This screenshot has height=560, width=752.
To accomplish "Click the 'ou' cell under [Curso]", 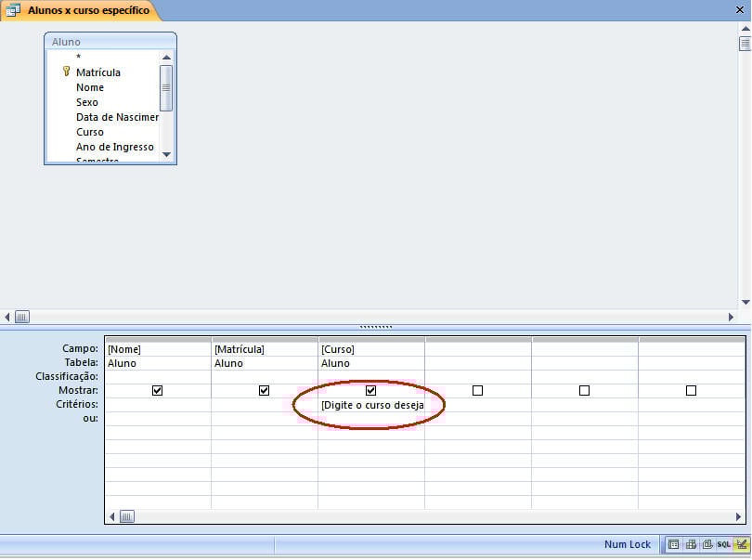I will point(371,419).
